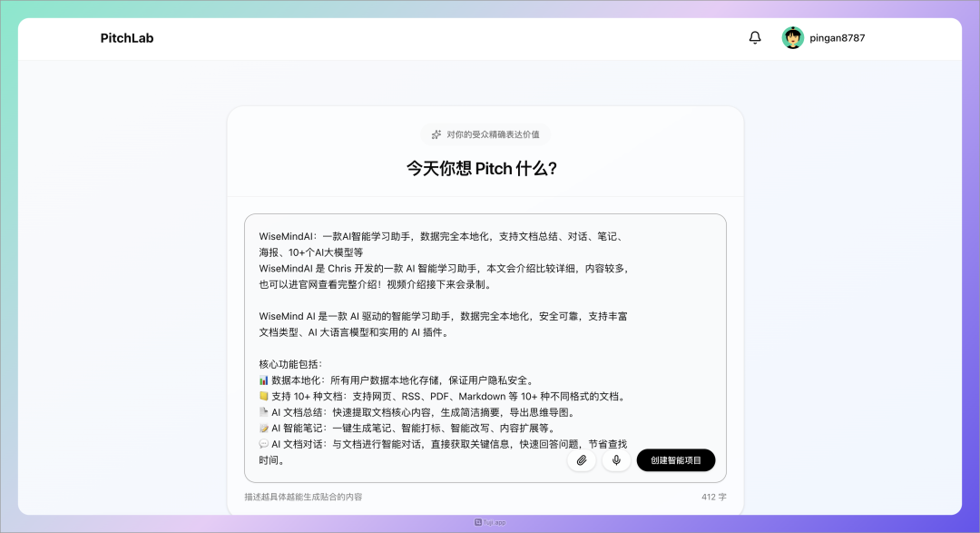Click the hint 描述越具体越能生成贴合的内容

click(303, 497)
